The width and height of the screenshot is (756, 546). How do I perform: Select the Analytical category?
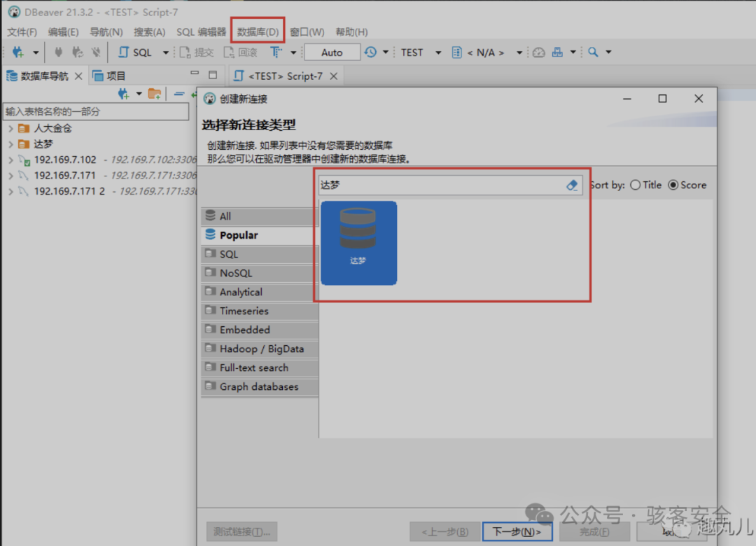(x=260, y=292)
